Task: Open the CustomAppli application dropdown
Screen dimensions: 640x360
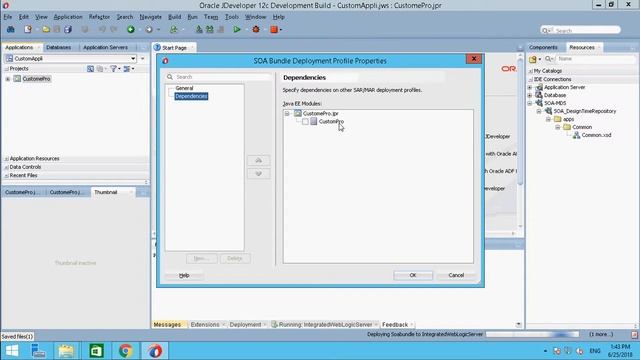Action: pos(133,59)
